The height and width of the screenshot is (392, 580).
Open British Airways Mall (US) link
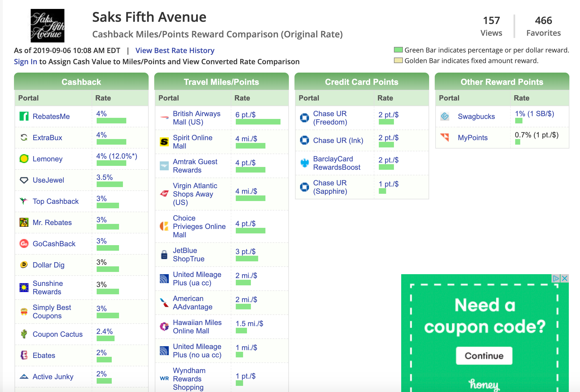197,118
